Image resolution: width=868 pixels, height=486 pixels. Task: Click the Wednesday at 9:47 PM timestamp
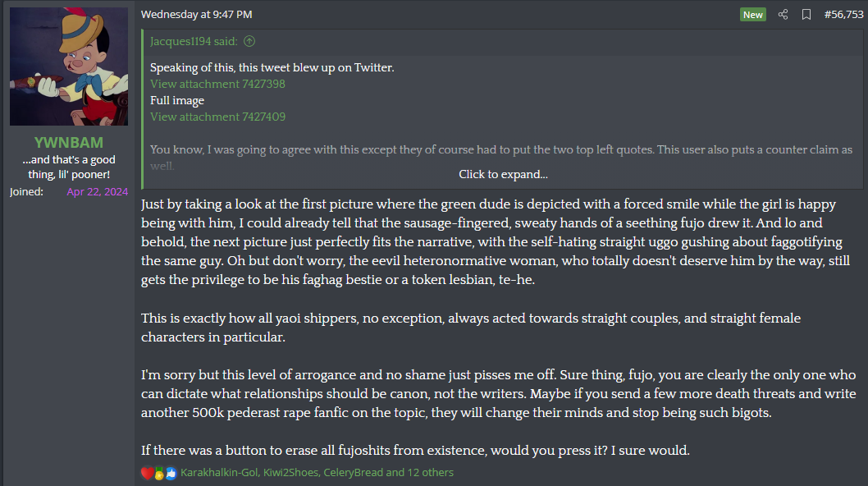[196, 15]
